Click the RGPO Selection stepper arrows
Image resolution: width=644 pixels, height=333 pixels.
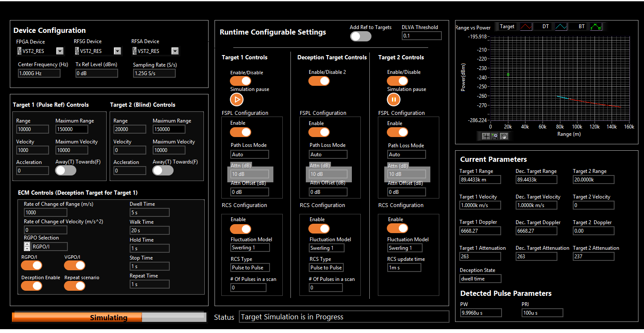coord(27,246)
